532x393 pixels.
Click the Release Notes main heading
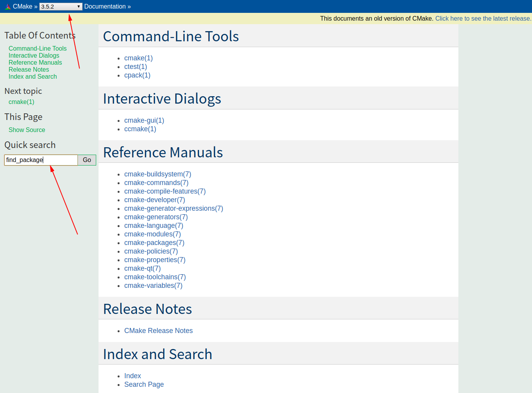click(x=148, y=309)
